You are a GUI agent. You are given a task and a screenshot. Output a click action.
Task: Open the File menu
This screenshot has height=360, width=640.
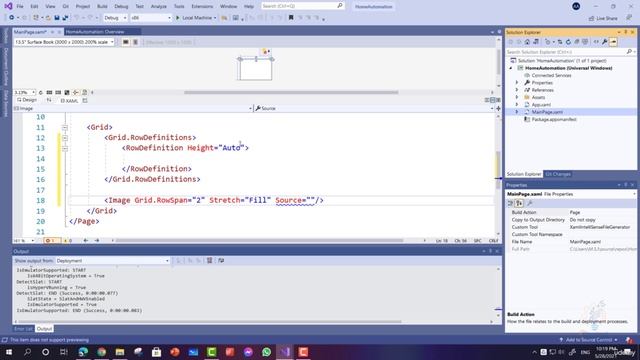click(20, 7)
